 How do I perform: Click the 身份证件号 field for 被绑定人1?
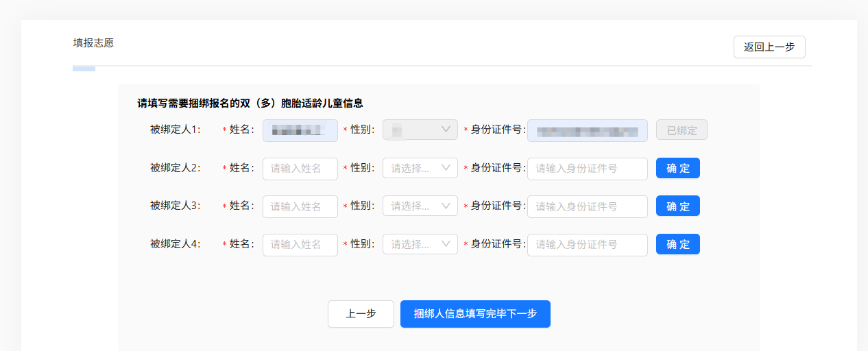pyautogui.click(x=588, y=130)
